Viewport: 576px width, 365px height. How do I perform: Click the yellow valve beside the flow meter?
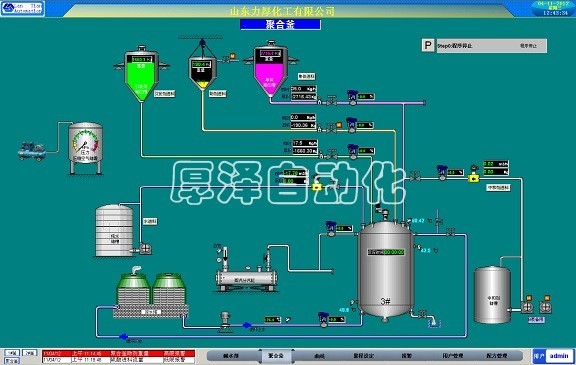(x=474, y=178)
